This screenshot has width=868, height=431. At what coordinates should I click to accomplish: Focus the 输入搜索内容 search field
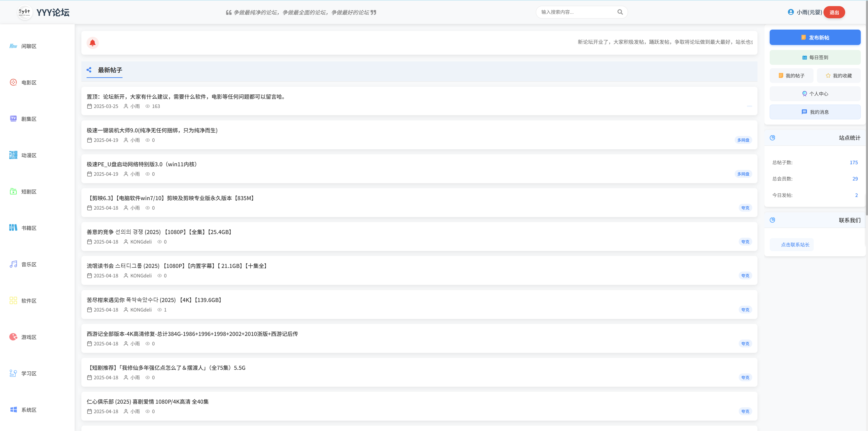576,12
